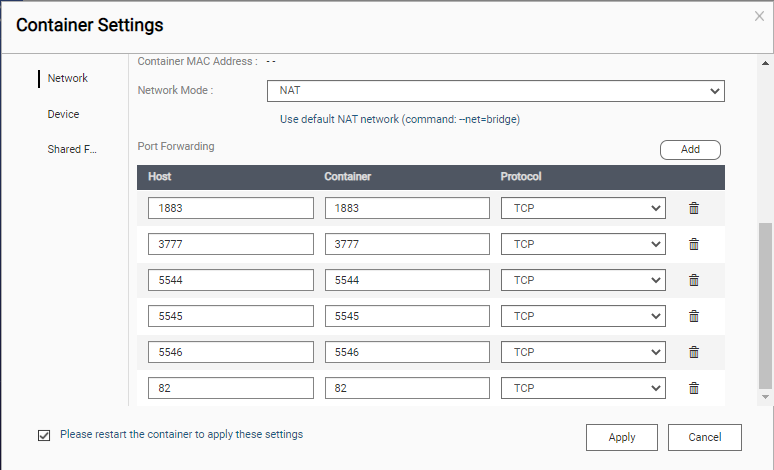Viewport: 774px width, 470px height.
Task: Open the Network Mode NAT dropdown
Action: click(x=495, y=91)
